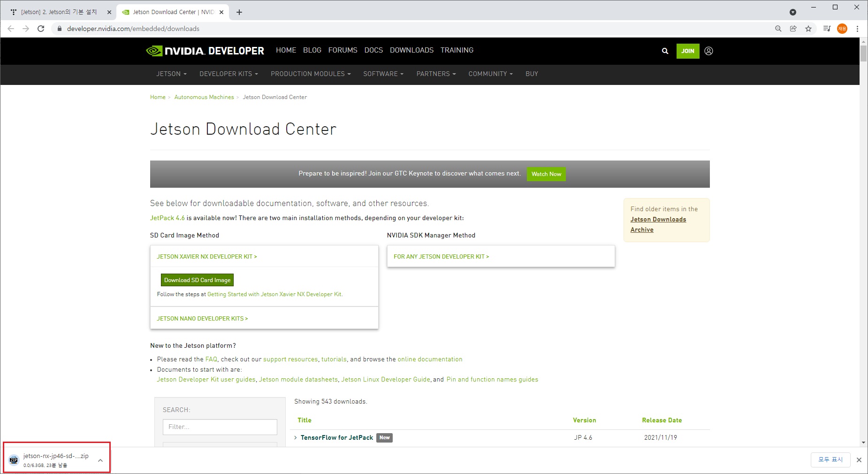Click the share page icon in address bar
This screenshot has width=868, height=474.
(793, 29)
